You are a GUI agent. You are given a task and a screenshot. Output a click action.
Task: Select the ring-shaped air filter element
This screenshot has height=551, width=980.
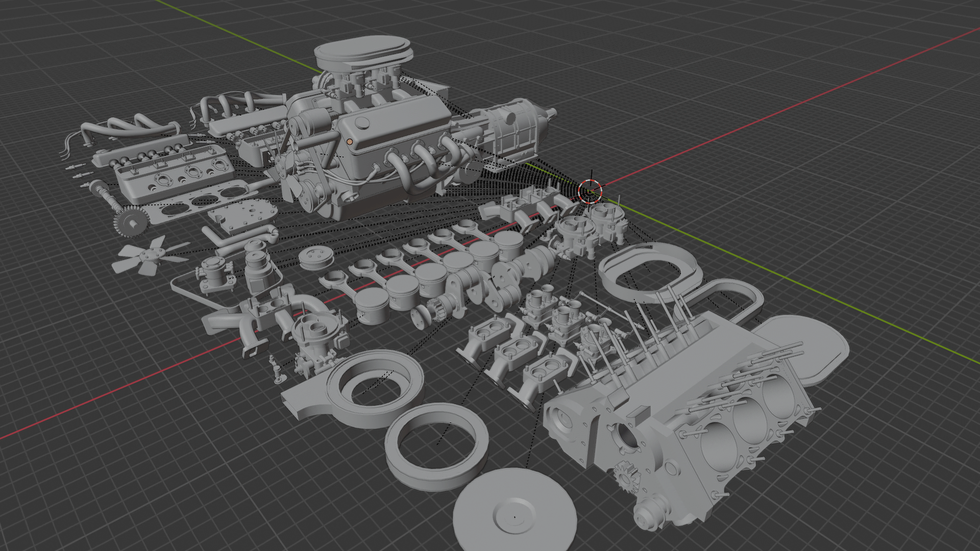click(x=438, y=446)
